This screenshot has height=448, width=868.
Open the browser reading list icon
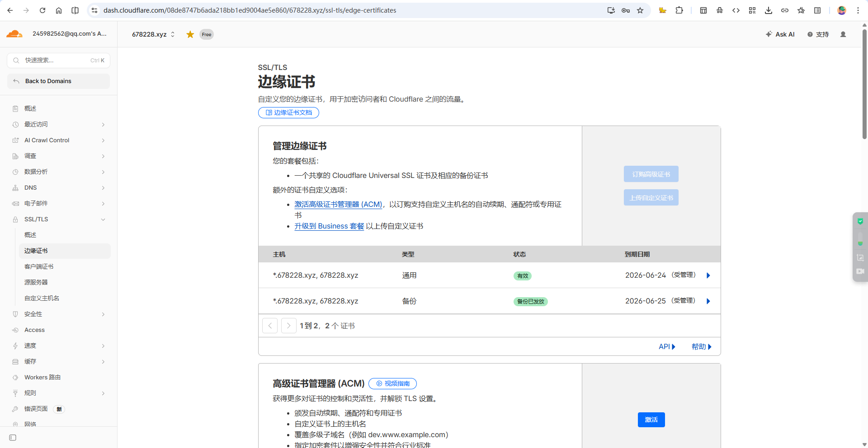click(x=817, y=10)
